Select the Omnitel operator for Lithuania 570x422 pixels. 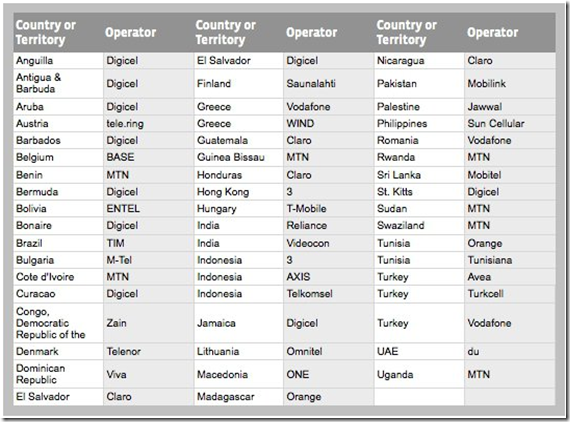coord(329,351)
